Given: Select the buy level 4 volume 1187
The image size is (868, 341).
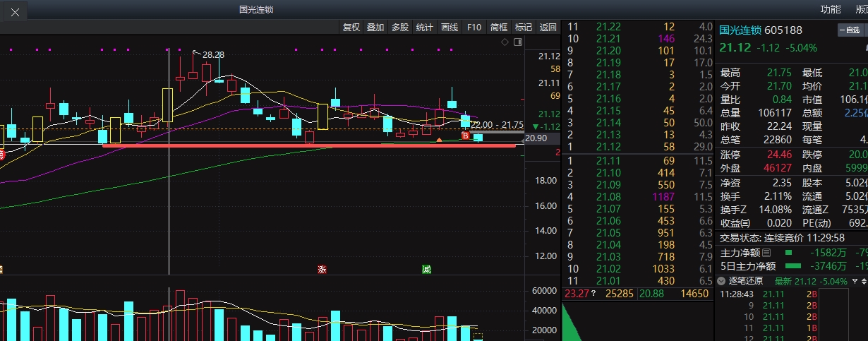Looking at the screenshot, I should 663,197.
